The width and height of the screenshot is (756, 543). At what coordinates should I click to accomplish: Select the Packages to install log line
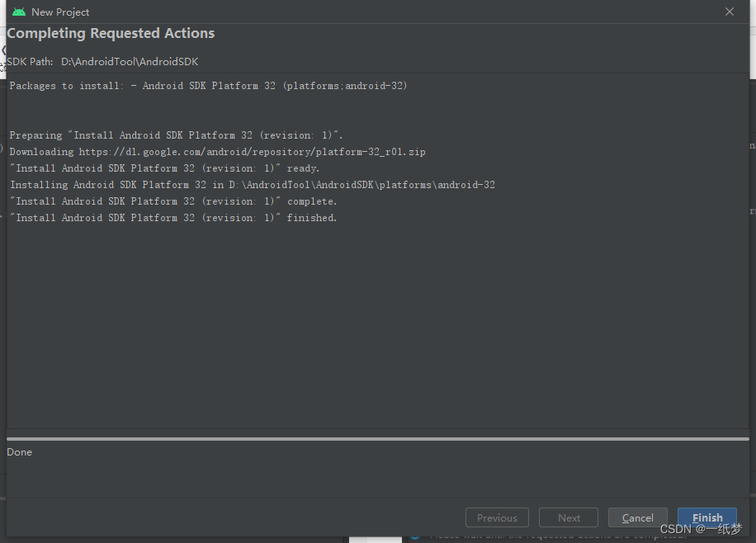click(x=208, y=86)
